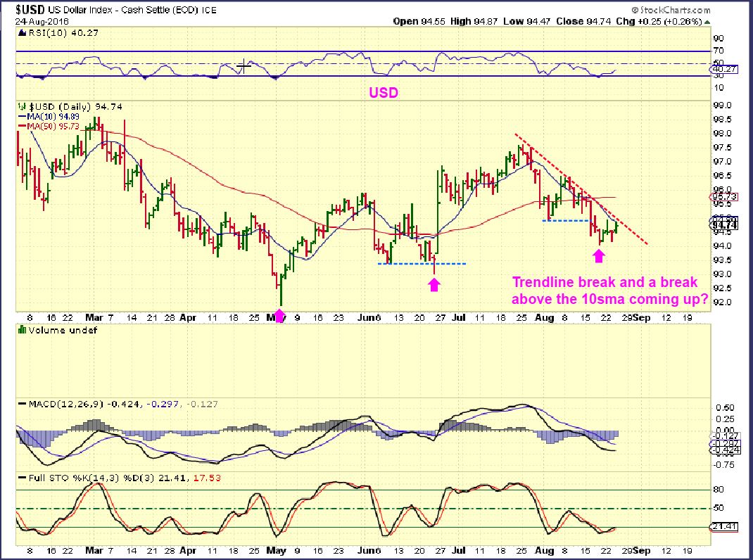Click the Close 94.74 value in the header

(583, 22)
